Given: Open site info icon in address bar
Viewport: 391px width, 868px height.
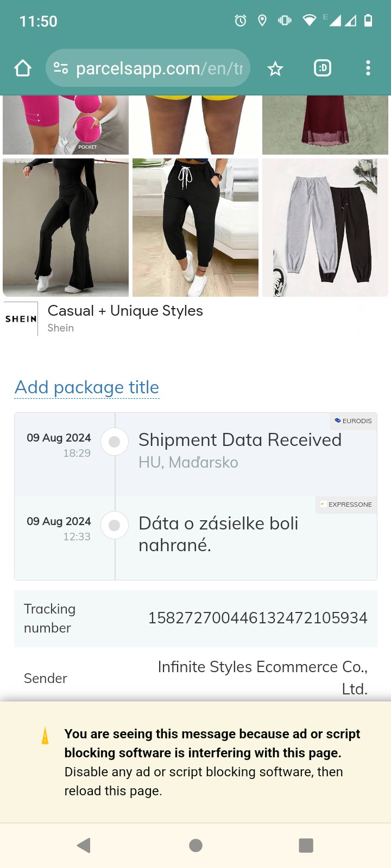Looking at the screenshot, I should click(61, 68).
